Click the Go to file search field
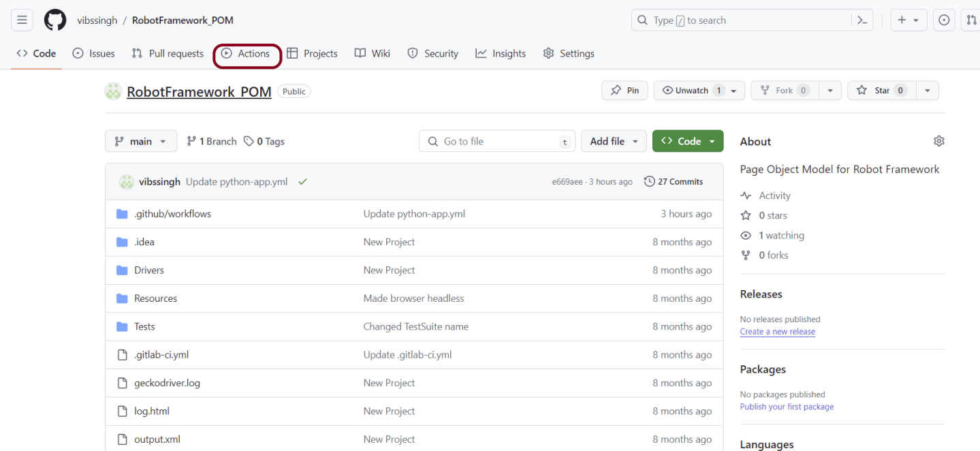 (497, 141)
